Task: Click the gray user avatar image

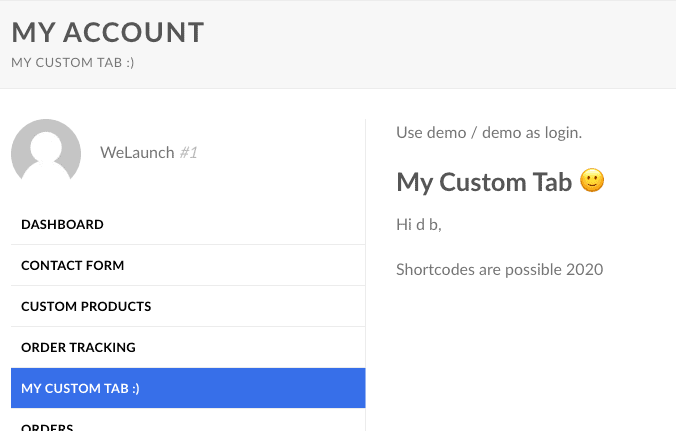Action: pyautogui.click(x=46, y=153)
